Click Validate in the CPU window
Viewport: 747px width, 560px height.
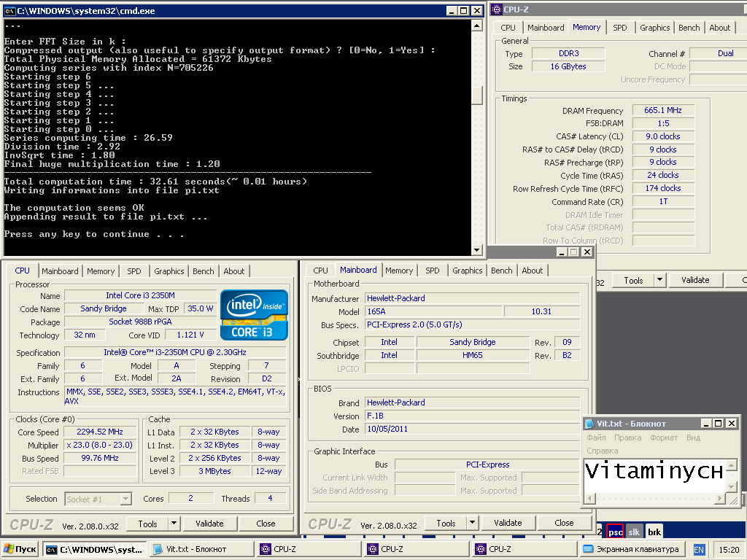209,524
